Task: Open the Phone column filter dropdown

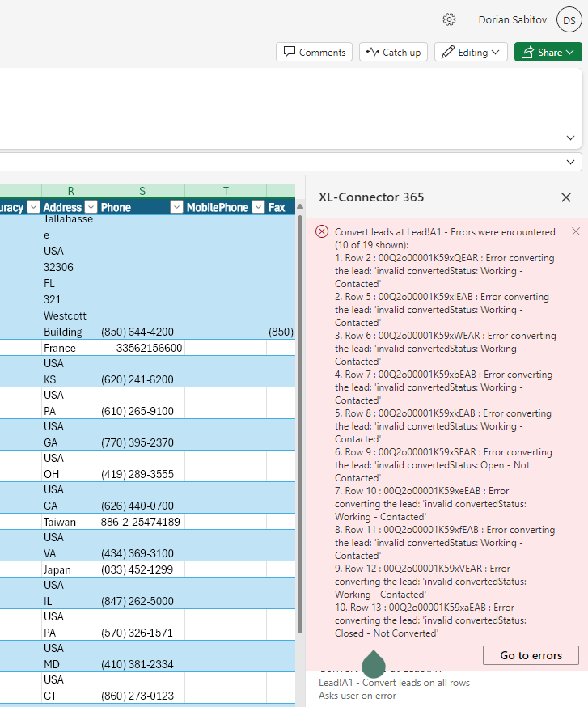Action: [x=176, y=207]
